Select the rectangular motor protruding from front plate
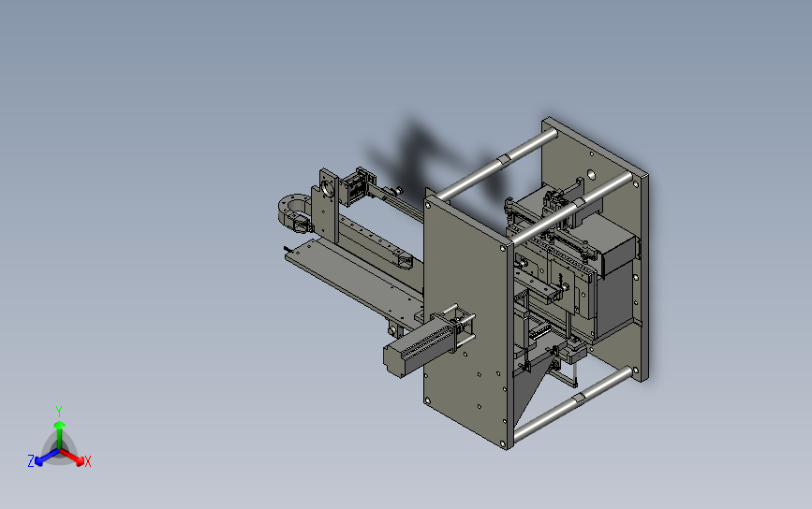 point(421,348)
